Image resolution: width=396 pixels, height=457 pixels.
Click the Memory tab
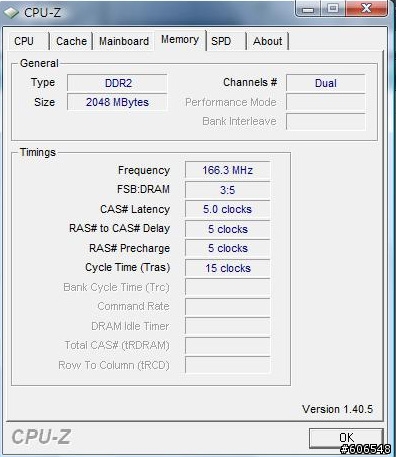click(180, 40)
